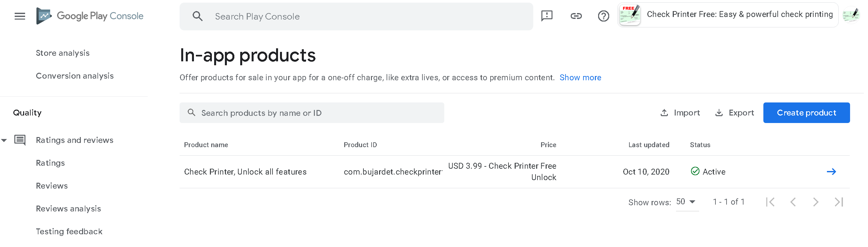The width and height of the screenshot is (868, 247).
Task: Open Store analysis in the sidebar
Action: coord(63,53)
